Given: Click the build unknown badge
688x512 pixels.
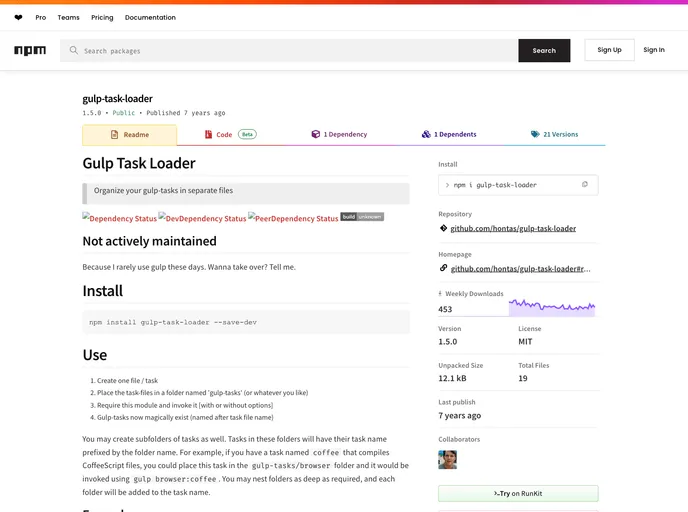Looking at the screenshot, I should [x=362, y=217].
